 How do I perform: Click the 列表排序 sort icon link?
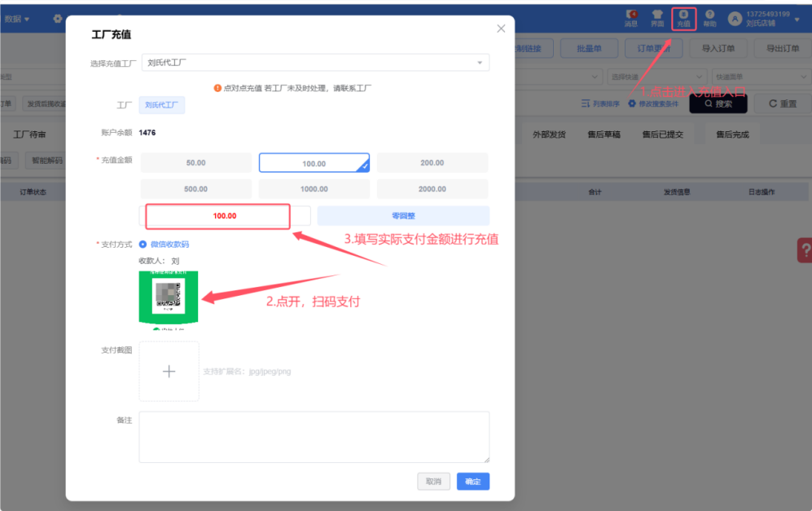point(600,104)
